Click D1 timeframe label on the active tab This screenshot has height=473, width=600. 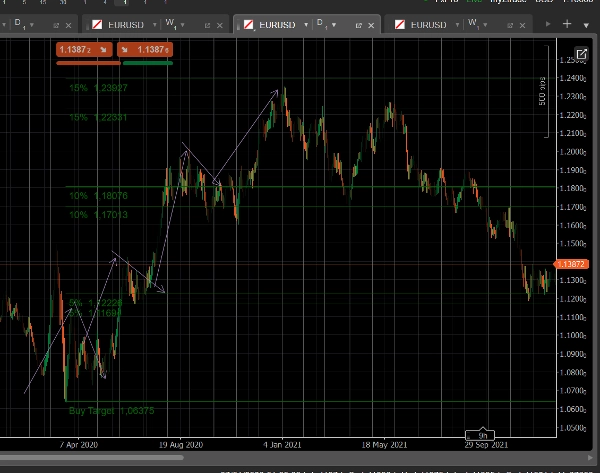[321, 24]
